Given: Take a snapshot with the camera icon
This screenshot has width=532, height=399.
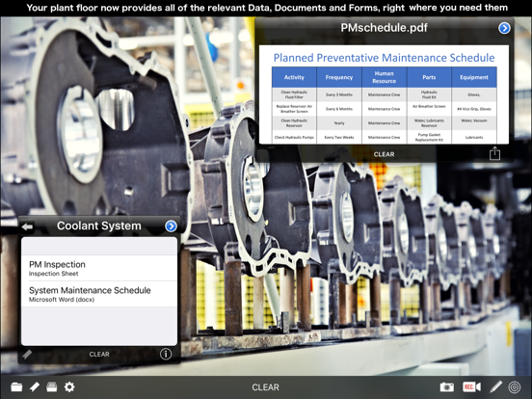Looking at the screenshot, I should click(x=446, y=386).
